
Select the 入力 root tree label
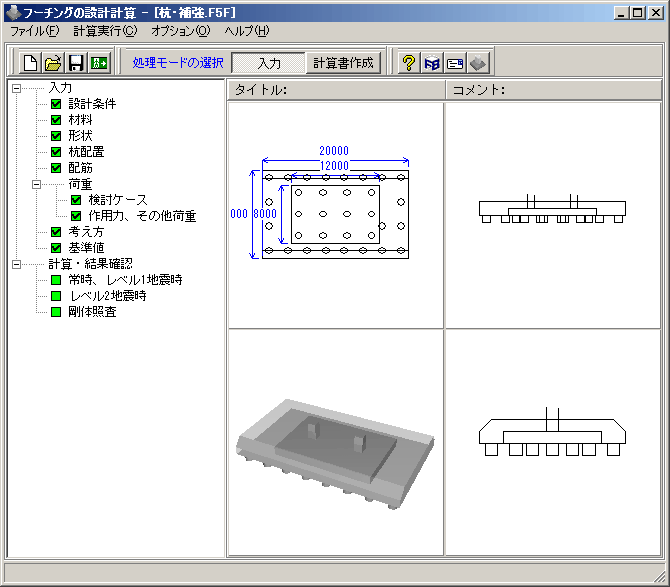(60, 88)
